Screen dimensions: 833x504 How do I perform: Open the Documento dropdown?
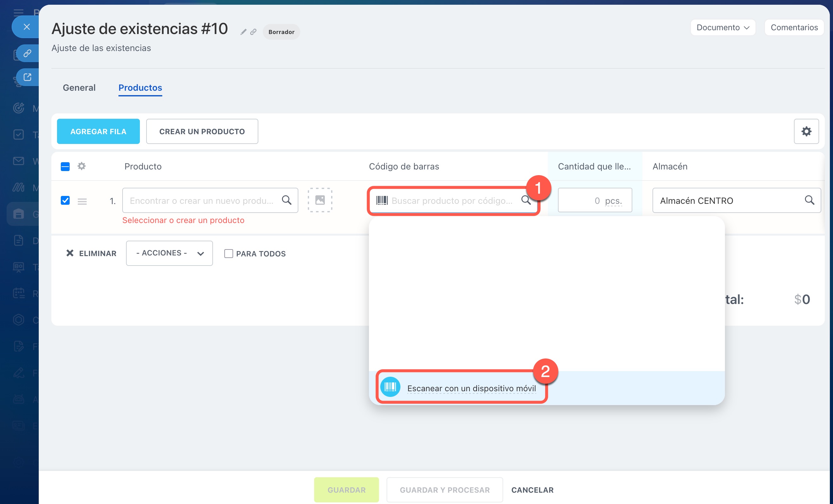click(723, 27)
